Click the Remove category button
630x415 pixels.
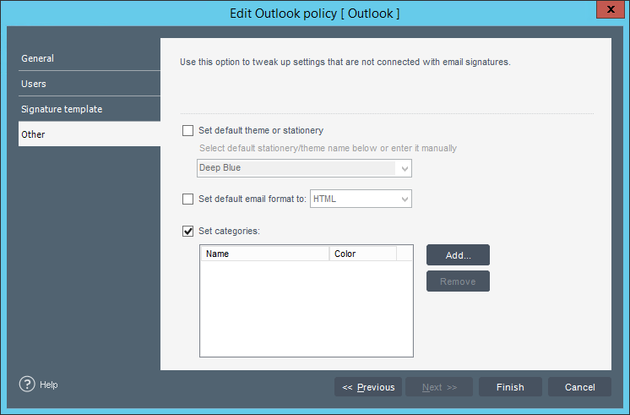[458, 281]
